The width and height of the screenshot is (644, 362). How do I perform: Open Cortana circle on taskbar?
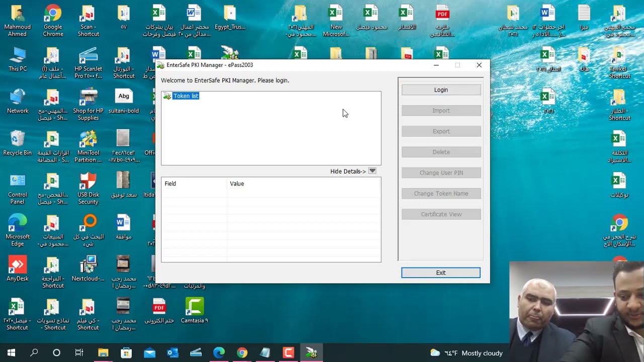56,353
